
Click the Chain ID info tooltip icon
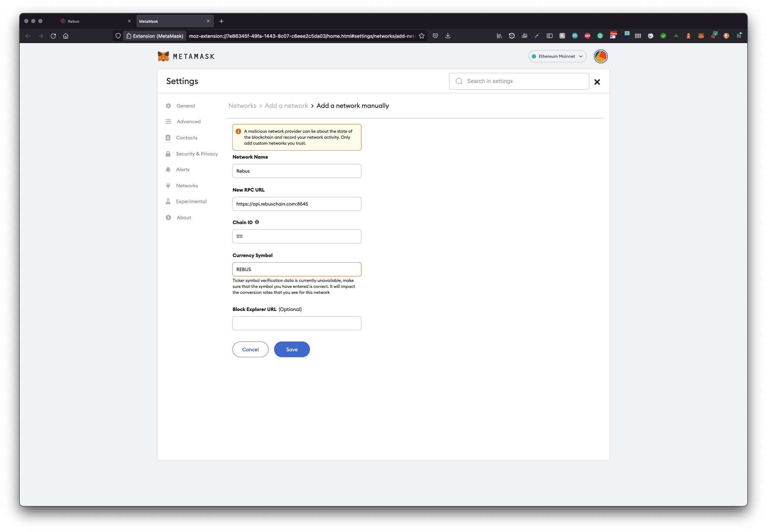[x=257, y=222]
